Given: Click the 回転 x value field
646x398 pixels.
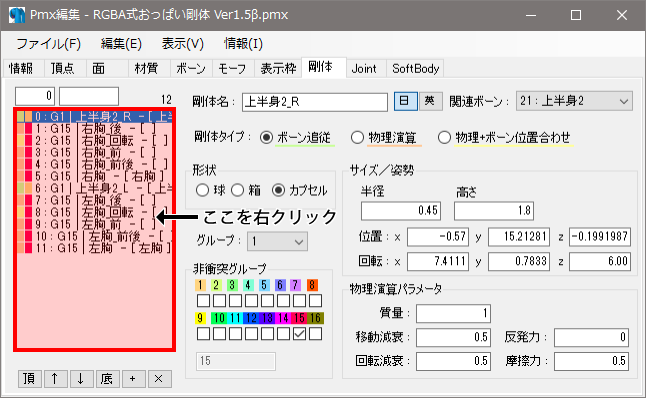Looking at the screenshot, I should [x=438, y=262].
